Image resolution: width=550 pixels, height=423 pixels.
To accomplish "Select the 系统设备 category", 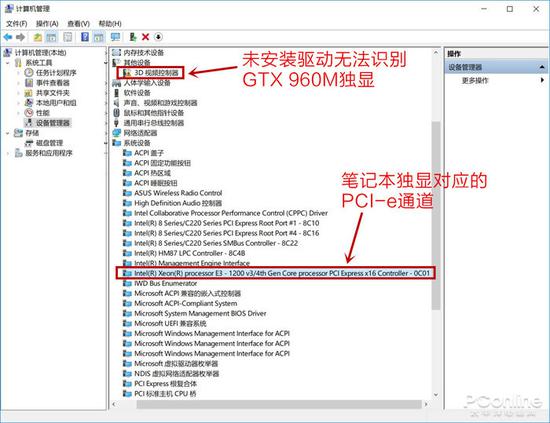I will coord(137,143).
